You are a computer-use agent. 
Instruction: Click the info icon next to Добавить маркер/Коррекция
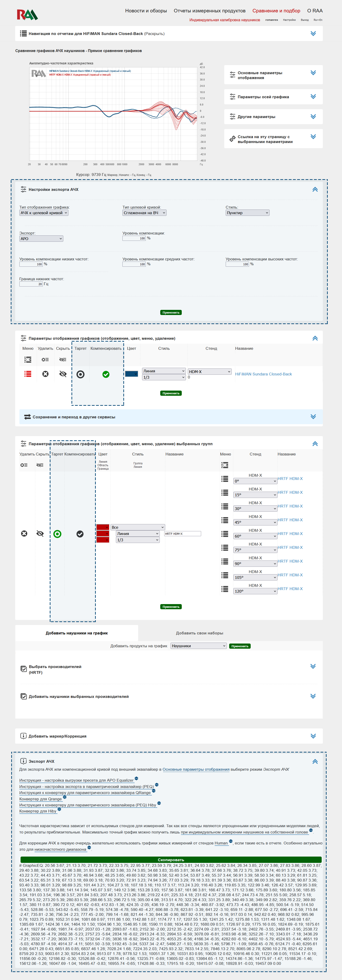(23, 736)
